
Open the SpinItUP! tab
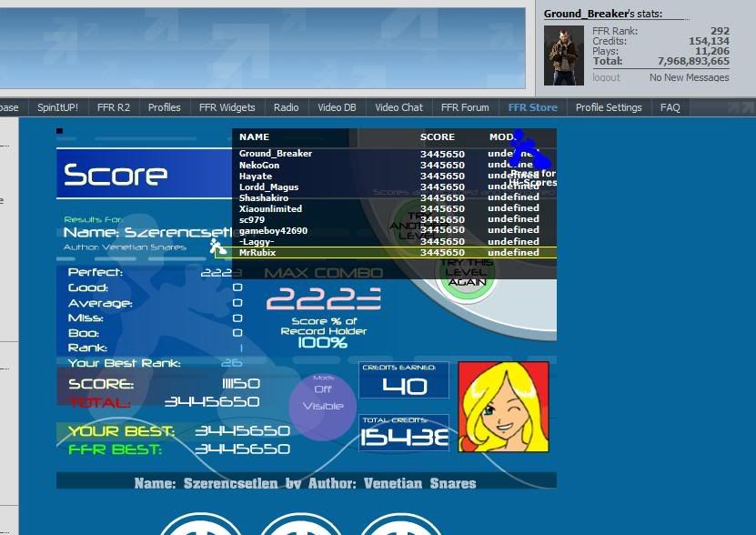pos(57,107)
